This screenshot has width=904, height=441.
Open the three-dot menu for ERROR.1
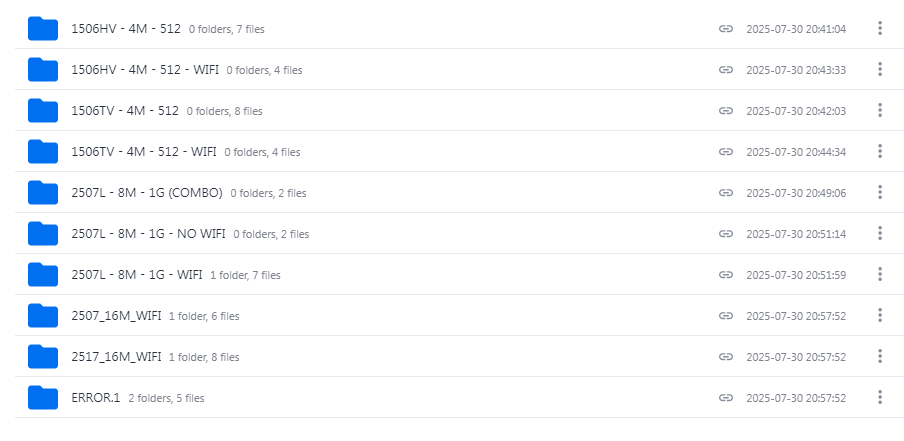pyautogui.click(x=880, y=397)
